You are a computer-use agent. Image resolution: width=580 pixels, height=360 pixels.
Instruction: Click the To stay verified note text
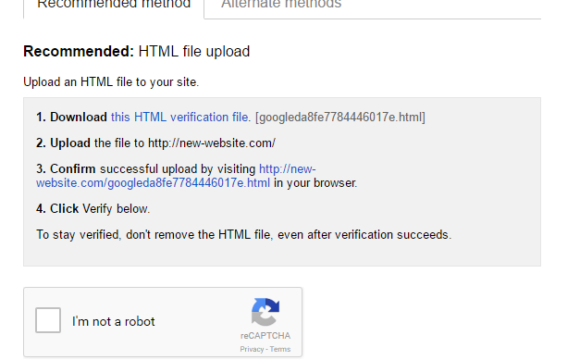point(244,235)
